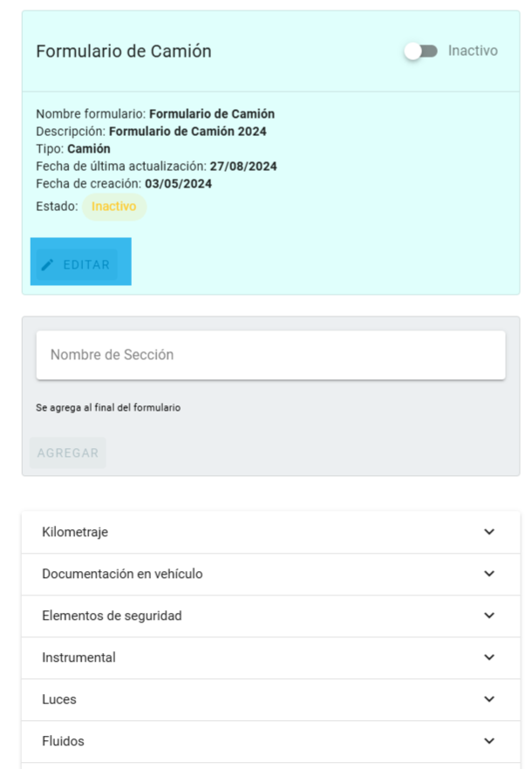Click the chevron icon beside Fluidos

(488, 741)
